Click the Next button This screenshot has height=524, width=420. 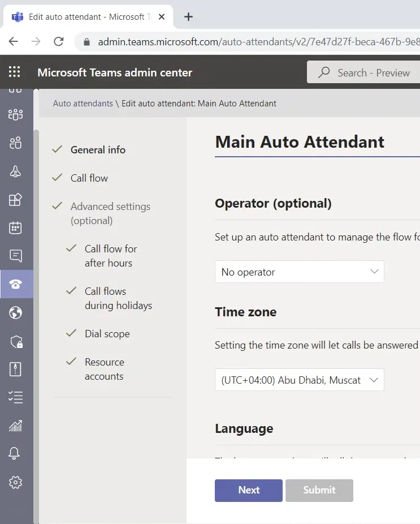point(248,490)
